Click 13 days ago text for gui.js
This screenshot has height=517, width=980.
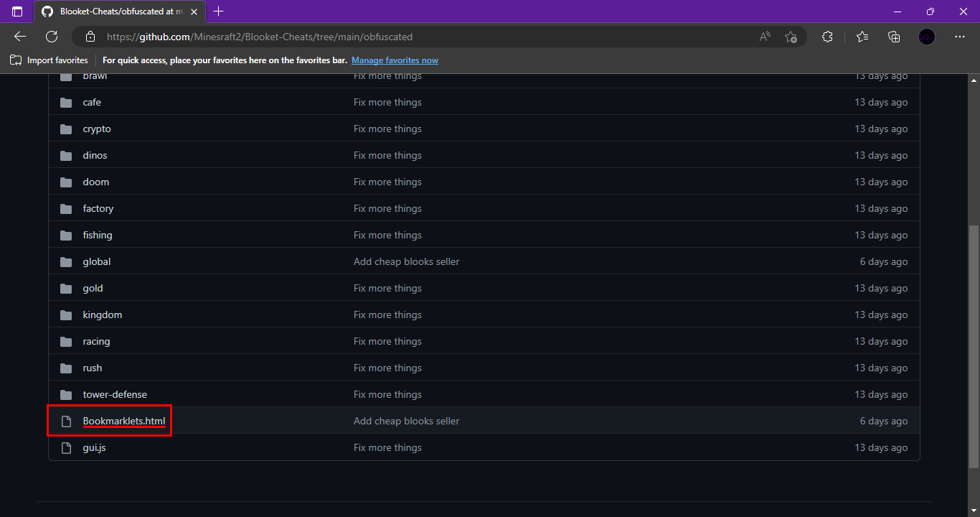pos(881,448)
